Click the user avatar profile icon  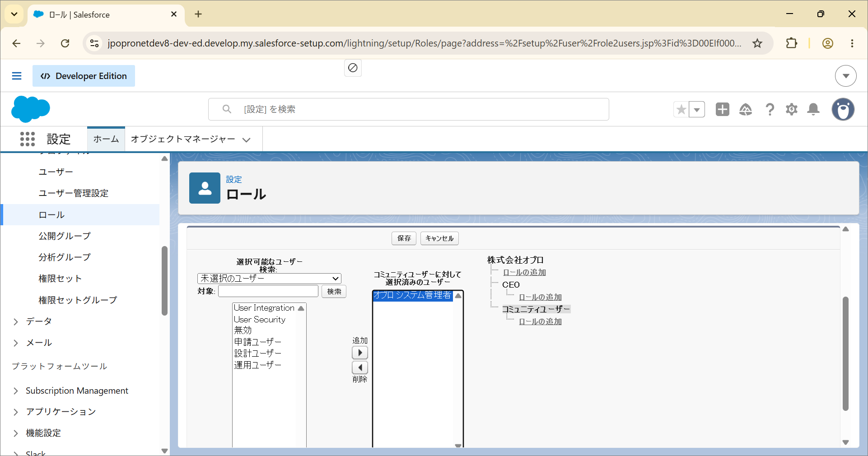843,109
